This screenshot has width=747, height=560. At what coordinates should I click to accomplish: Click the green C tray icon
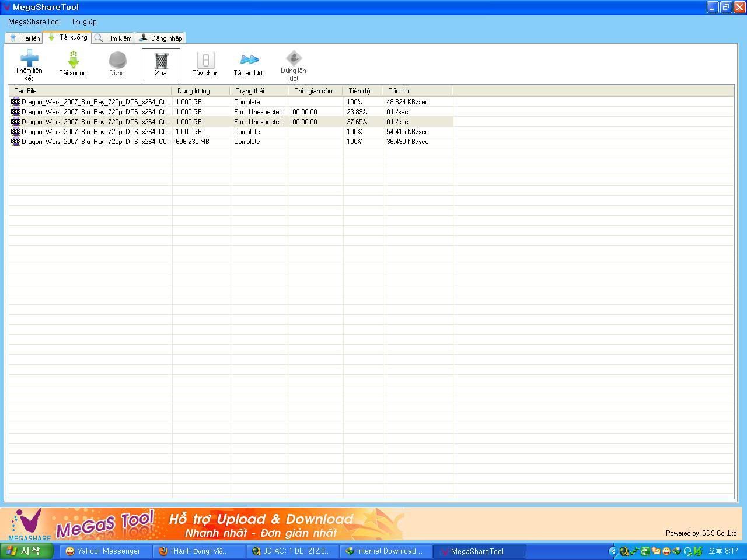point(645,551)
